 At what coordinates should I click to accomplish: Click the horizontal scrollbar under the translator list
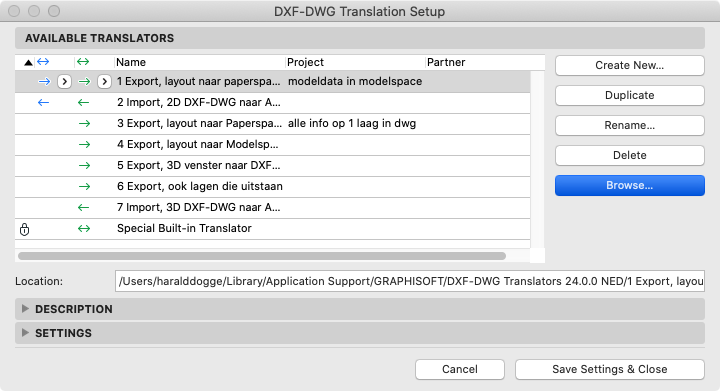click(262, 256)
